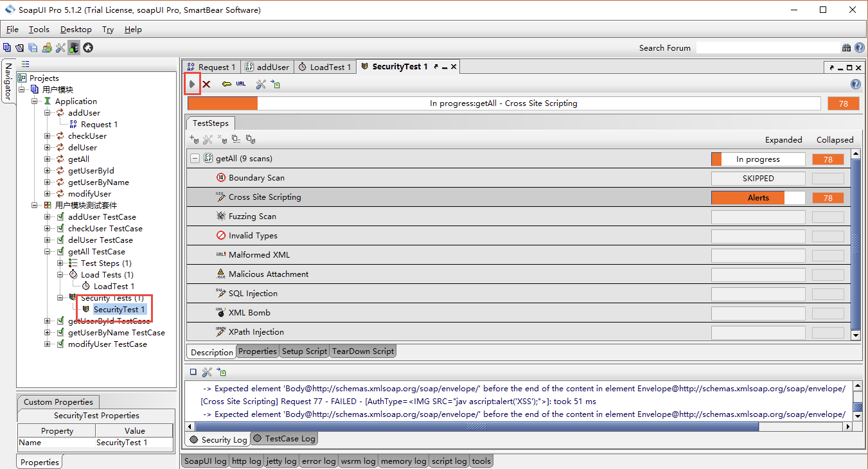868x469 pixels.
Task: Click the getAll In progress status bar
Action: tap(758, 159)
